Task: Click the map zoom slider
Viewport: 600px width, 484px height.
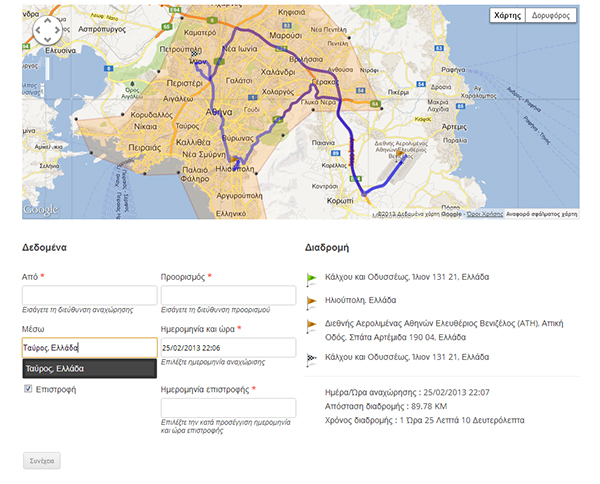Action: (47, 68)
